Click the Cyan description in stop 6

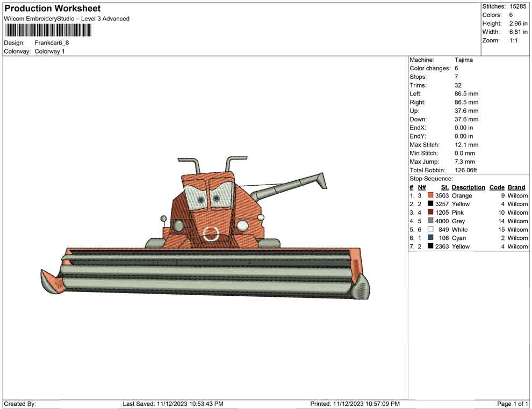(x=459, y=238)
